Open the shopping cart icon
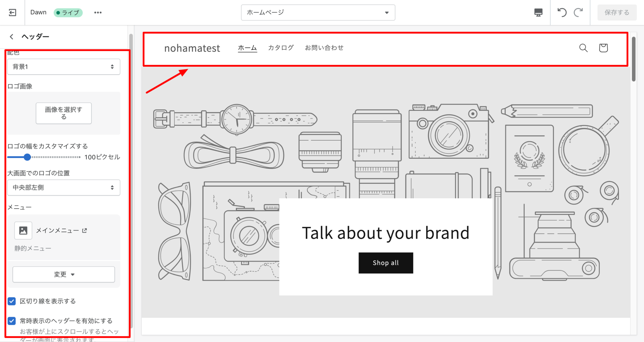The height and width of the screenshot is (342, 644). pyautogui.click(x=603, y=48)
